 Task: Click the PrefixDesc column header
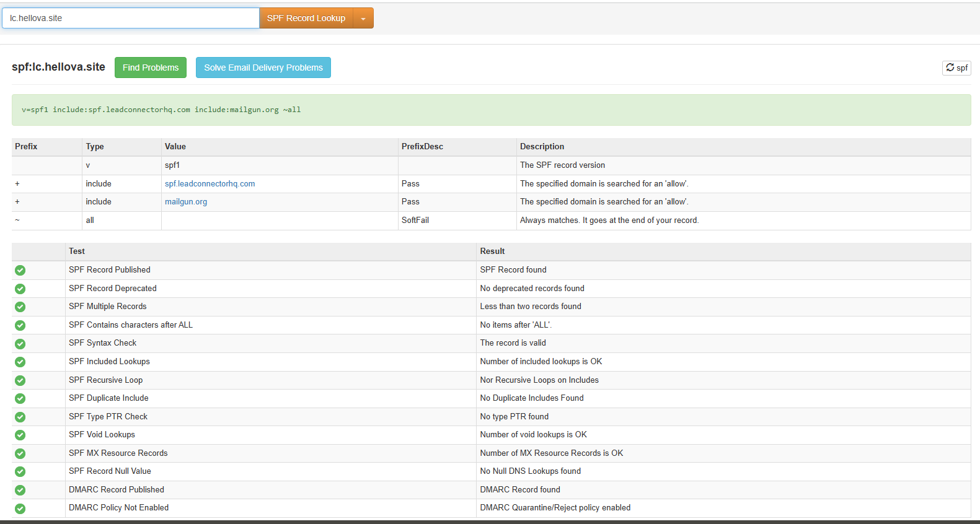pyautogui.click(x=422, y=147)
